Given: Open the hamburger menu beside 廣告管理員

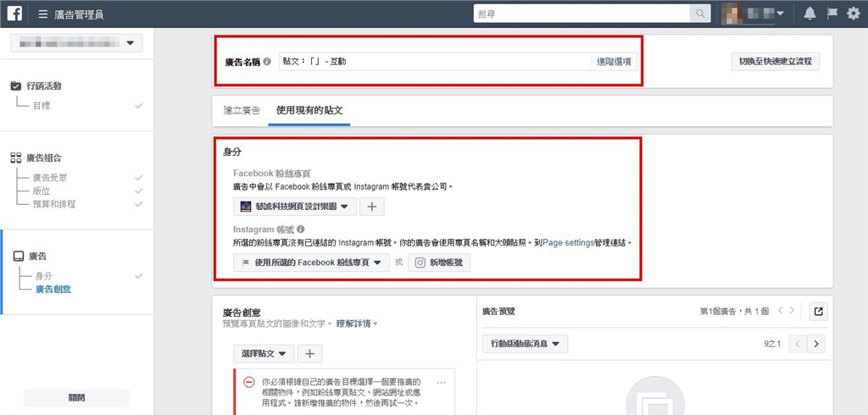Looking at the screenshot, I should [x=42, y=14].
